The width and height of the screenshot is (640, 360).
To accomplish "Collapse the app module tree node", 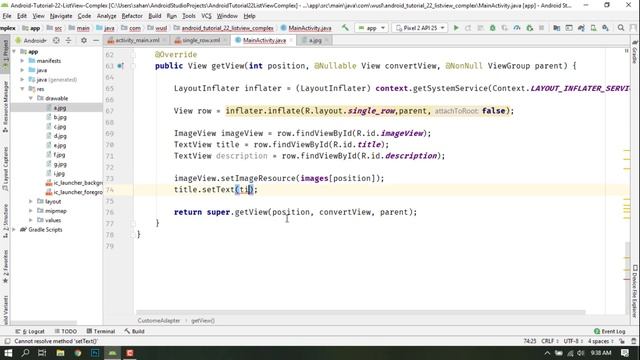I will 15,51.
